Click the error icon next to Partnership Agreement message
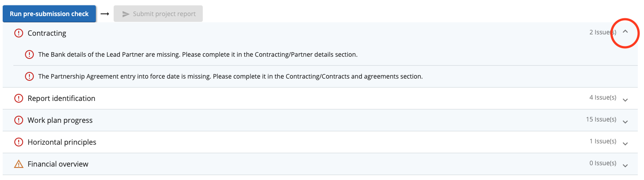 point(29,76)
